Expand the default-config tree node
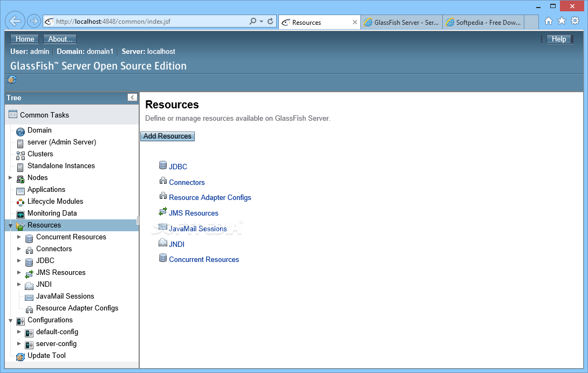 pyautogui.click(x=19, y=331)
